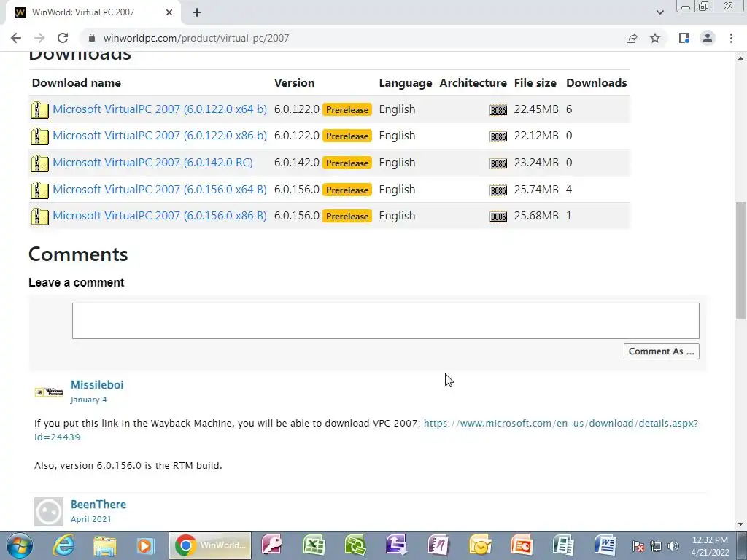Open the Windows Start menu
Screen dimensions: 747x560
[19, 545]
